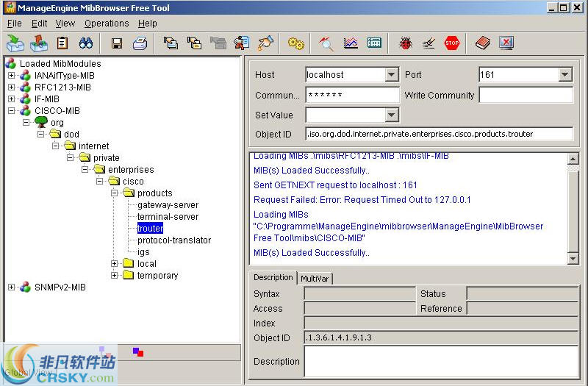Collapse the cisco folder node
This screenshot has height=386, width=588.
(100, 181)
